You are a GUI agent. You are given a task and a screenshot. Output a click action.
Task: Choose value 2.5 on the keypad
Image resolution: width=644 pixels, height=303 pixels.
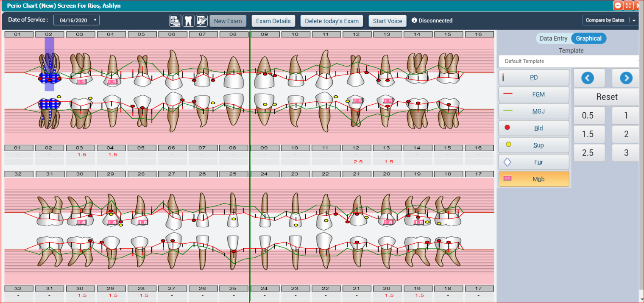pyautogui.click(x=587, y=153)
